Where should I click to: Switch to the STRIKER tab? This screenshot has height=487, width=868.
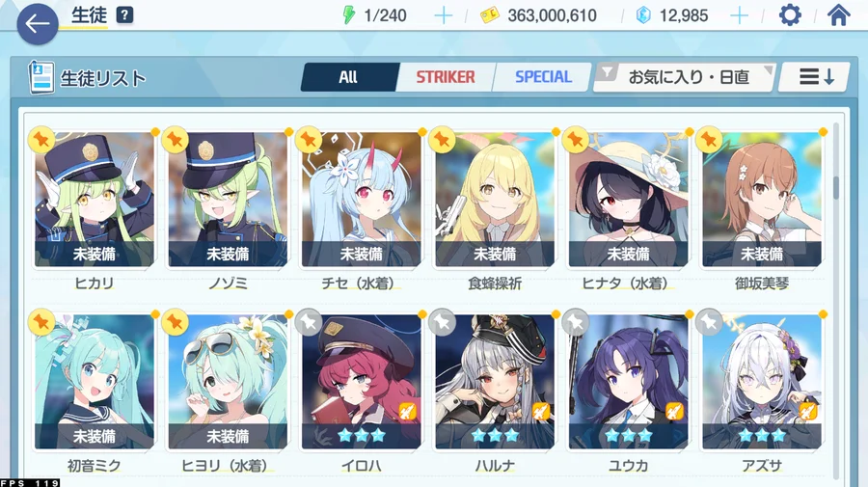pos(445,77)
